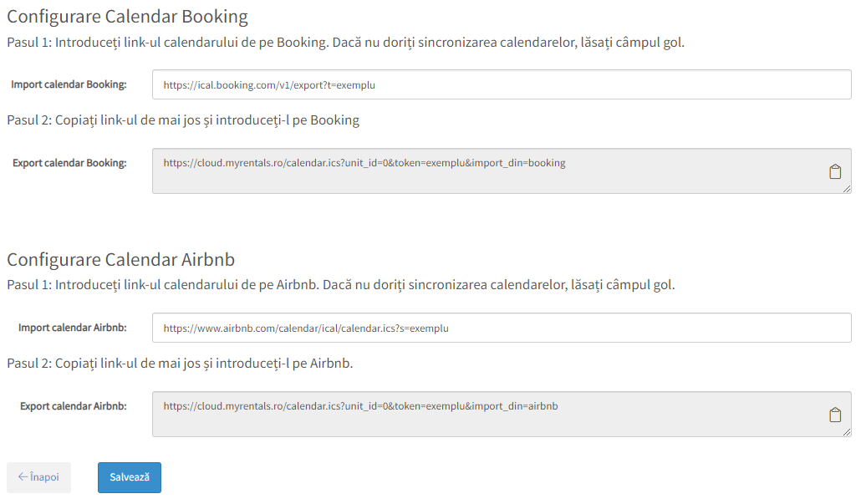
Task: Click the Booking 'Pasul 1' instruction text
Action: pyautogui.click(x=345, y=43)
